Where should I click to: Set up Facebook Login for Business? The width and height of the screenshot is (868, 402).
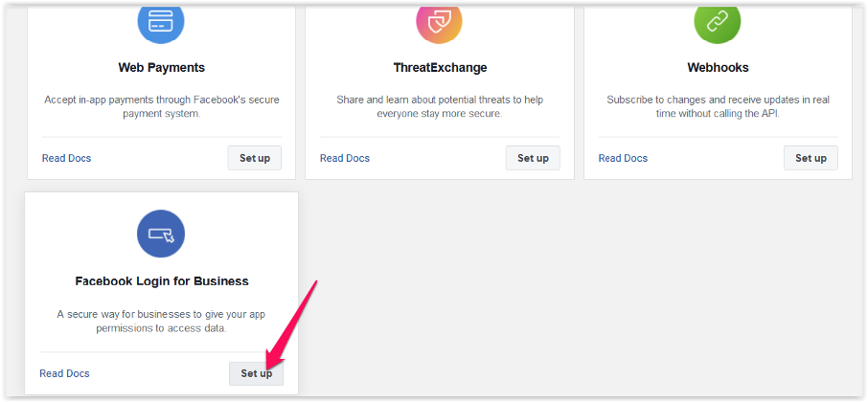[x=256, y=373]
